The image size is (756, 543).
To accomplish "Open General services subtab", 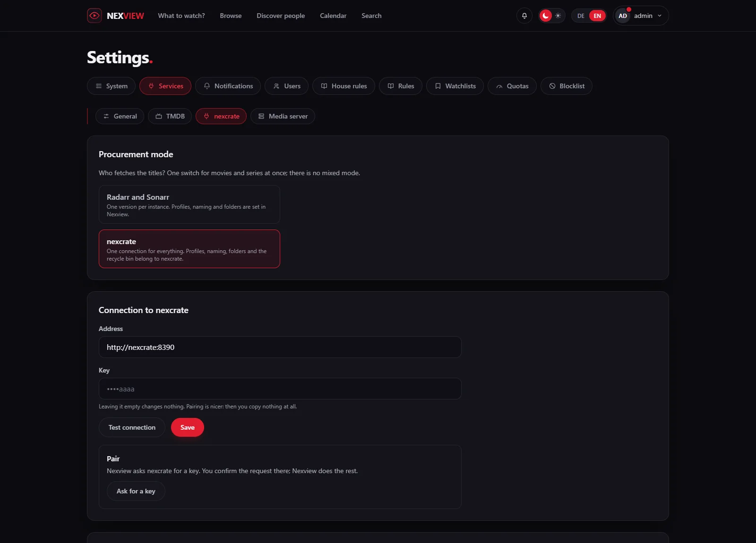I will tap(120, 116).
